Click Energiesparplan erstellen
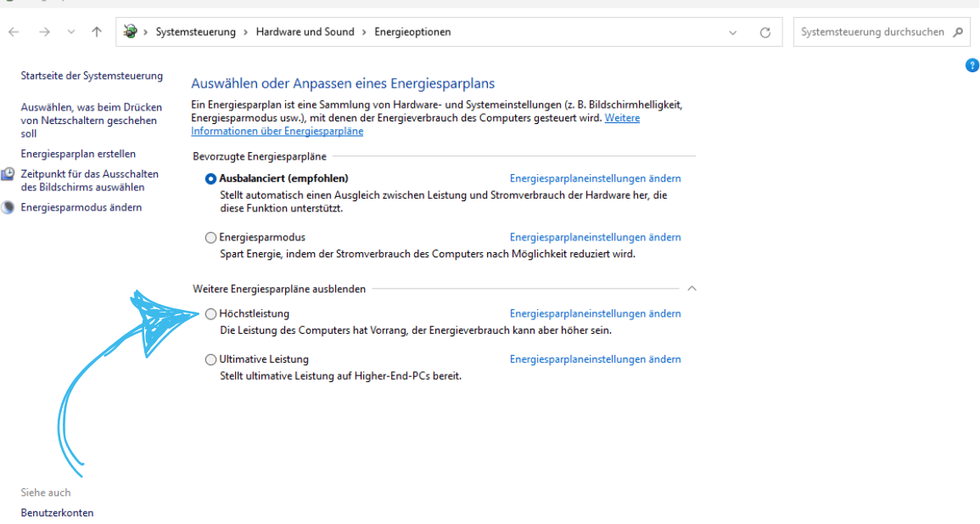Viewport: 980px width, 524px height. pos(78,154)
